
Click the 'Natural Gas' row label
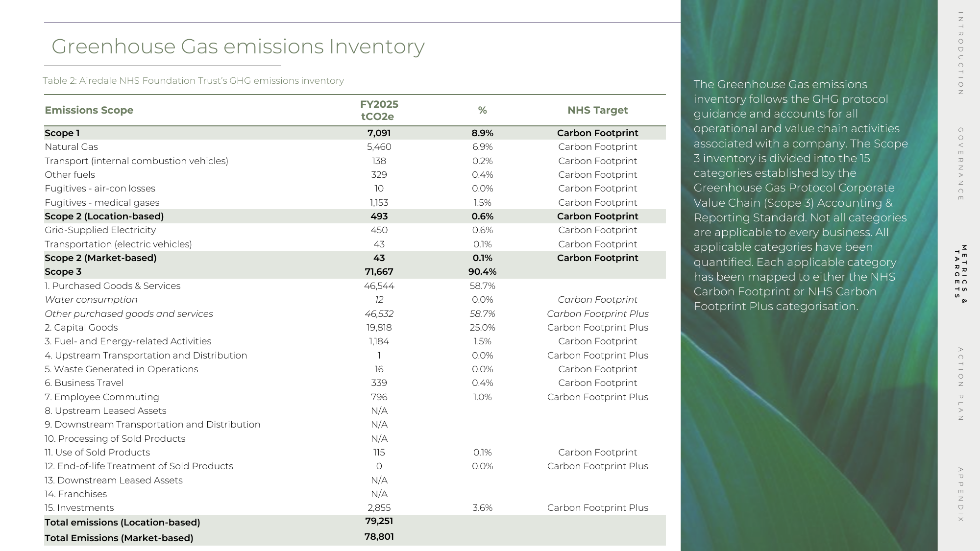[71, 147]
